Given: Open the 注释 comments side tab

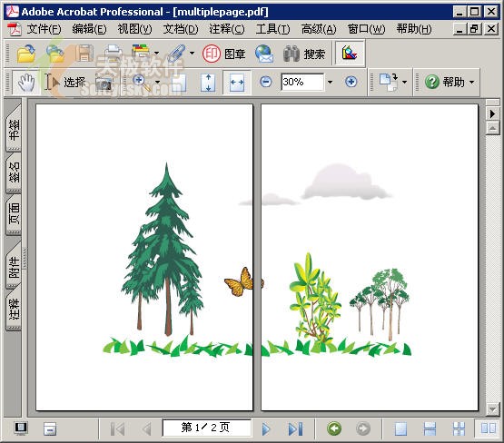Looking at the screenshot, I should click(x=14, y=309).
